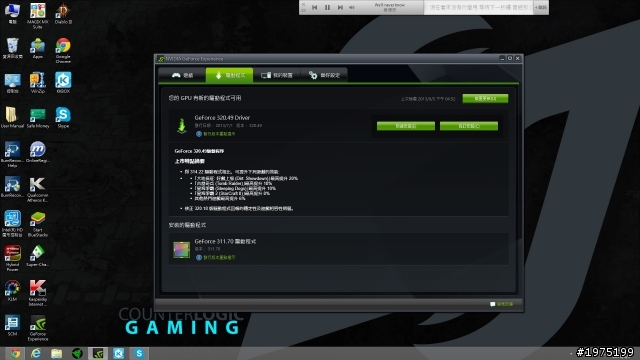Open the Games tab with gamepad icon

coord(182,75)
